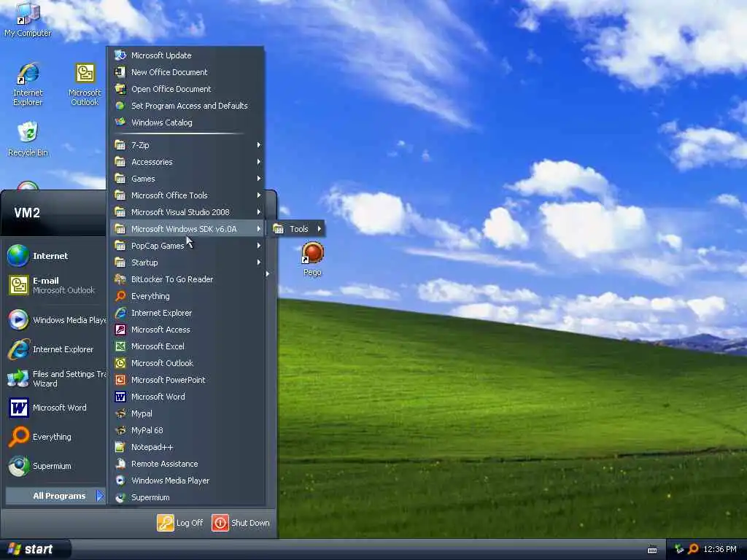Expand the Tools submenu arrow
Screen dimensions: 747x560
[x=320, y=229]
